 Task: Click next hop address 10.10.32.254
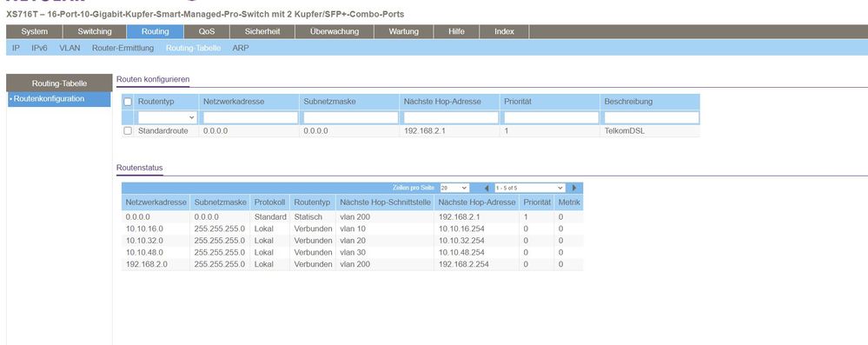[x=461, y=241]
